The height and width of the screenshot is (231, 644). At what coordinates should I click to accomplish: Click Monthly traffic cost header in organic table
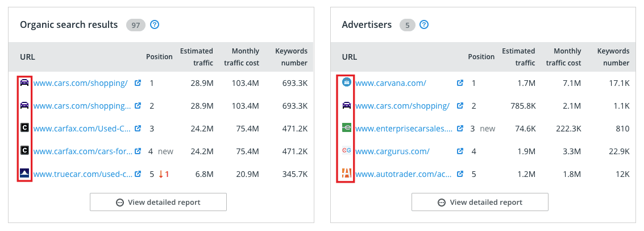click(x=242, y=57)
